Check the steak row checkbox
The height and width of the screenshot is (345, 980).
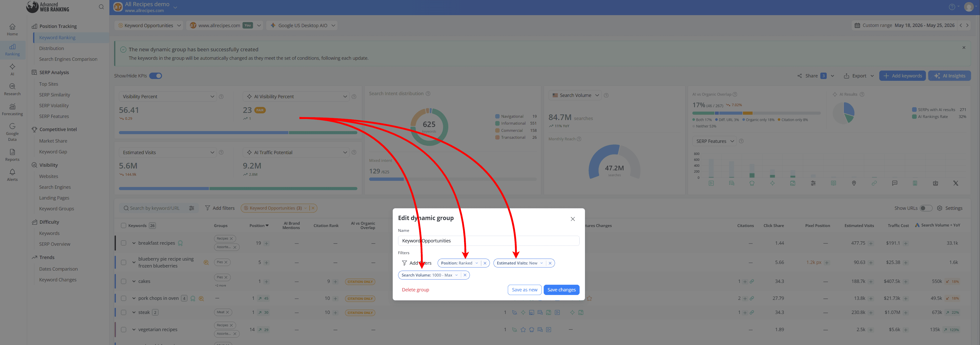(x=123, y=313)
